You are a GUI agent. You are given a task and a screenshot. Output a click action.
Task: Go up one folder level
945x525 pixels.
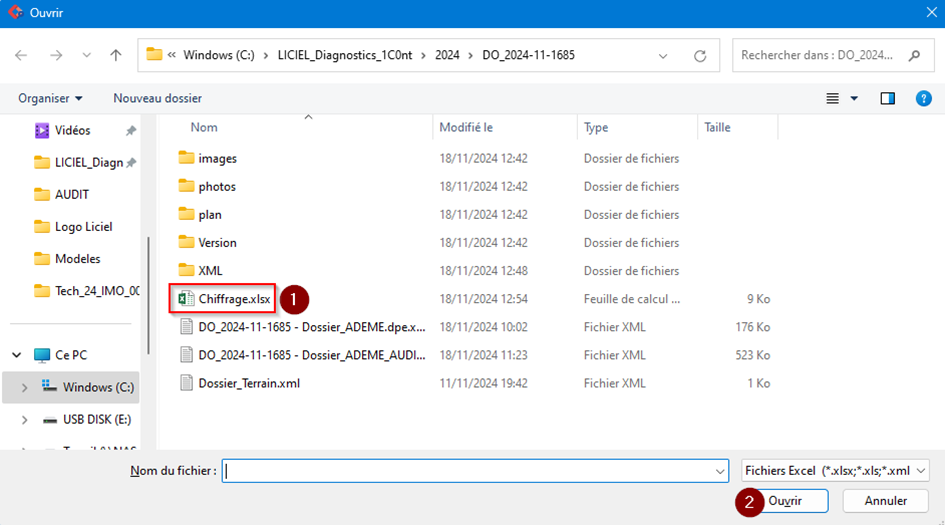(116, 55)
